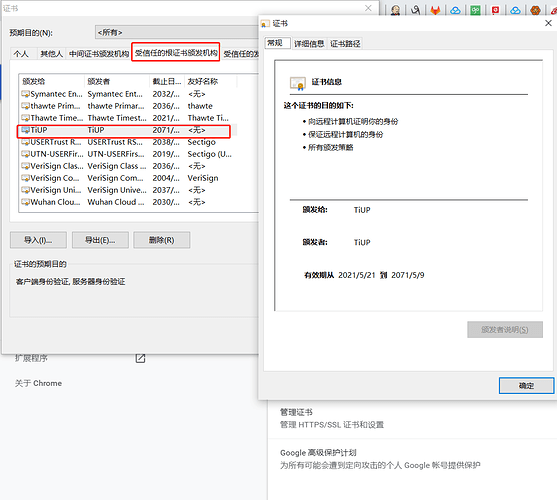The image size is (557, 500).
Task: Select the 'Symantec En...' certificate row
Action: click(128, 94)
